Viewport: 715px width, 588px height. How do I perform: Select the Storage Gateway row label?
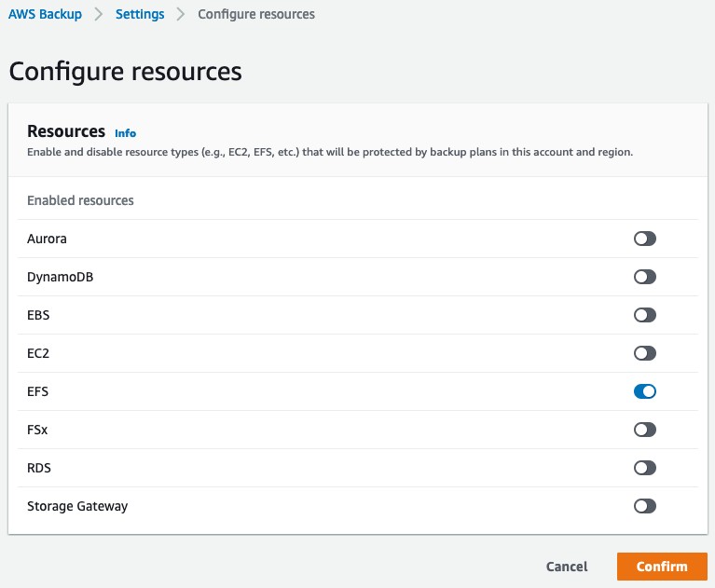tap(77, 506)
